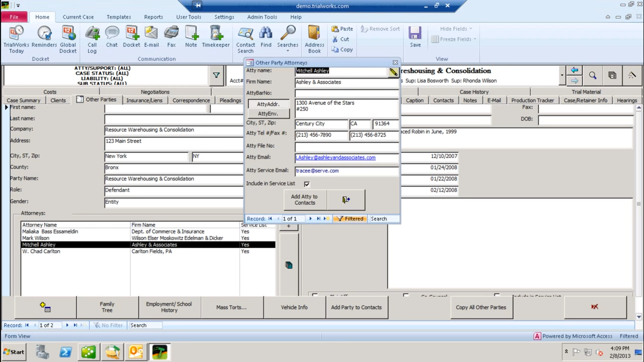Open the Windows Start button
This screenshot has height=362, width=644.
click(14, 352)
